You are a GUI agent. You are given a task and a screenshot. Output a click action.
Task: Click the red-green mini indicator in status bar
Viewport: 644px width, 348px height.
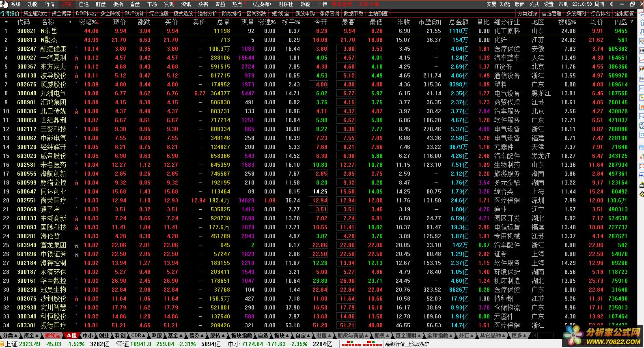pos(362,344)
